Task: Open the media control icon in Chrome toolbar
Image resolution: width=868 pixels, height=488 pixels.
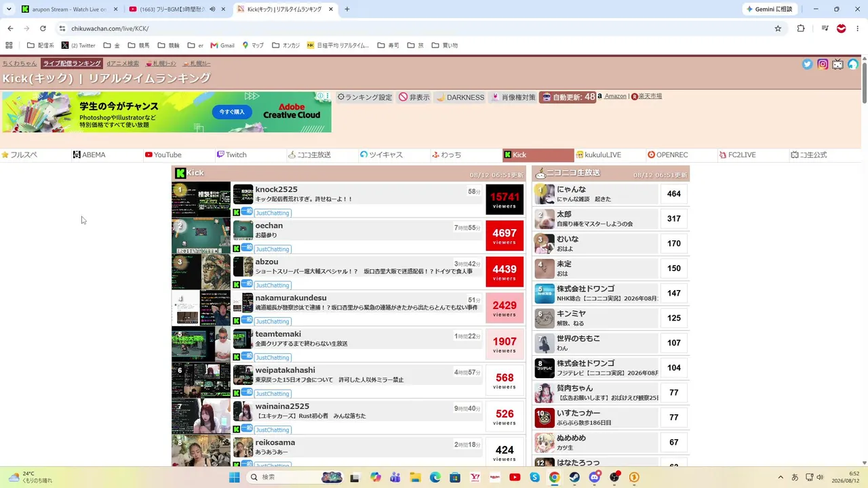Action: 825,28
